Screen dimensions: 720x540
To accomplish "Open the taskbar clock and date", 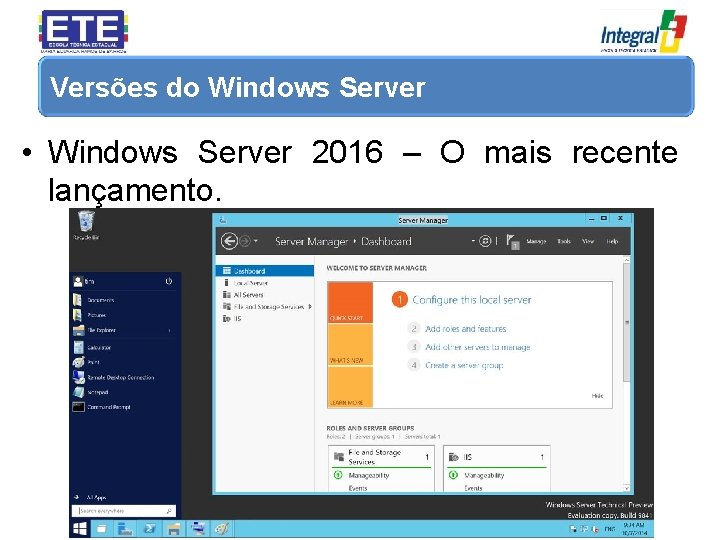I will tap(634, 529).
